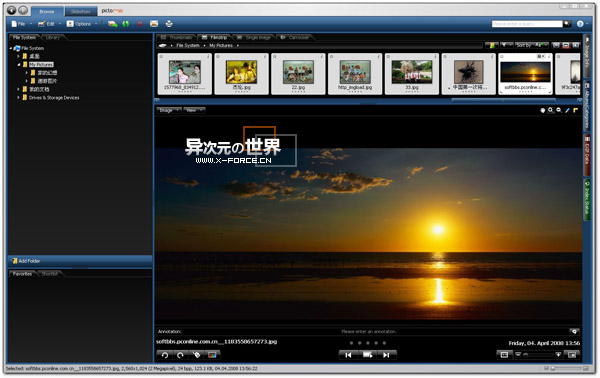
Task: Open the Image menu above the preview
Action: pyautogui.click(x=169, y=110)
